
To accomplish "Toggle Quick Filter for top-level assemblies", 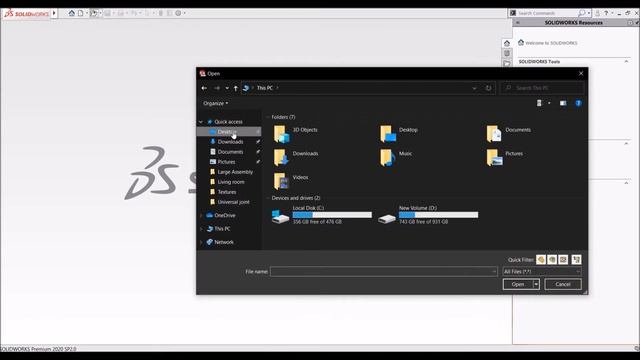I will (x=576, y=260).
